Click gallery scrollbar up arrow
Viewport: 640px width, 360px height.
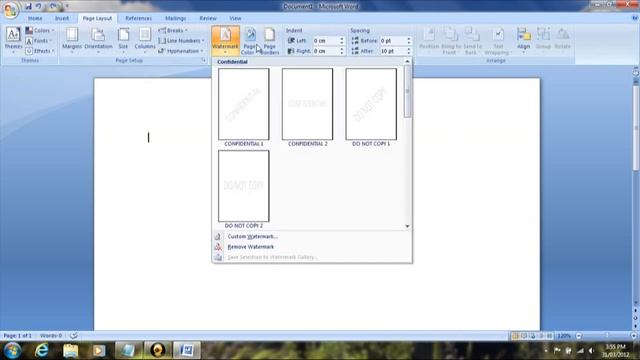click(x=407, y=61)
